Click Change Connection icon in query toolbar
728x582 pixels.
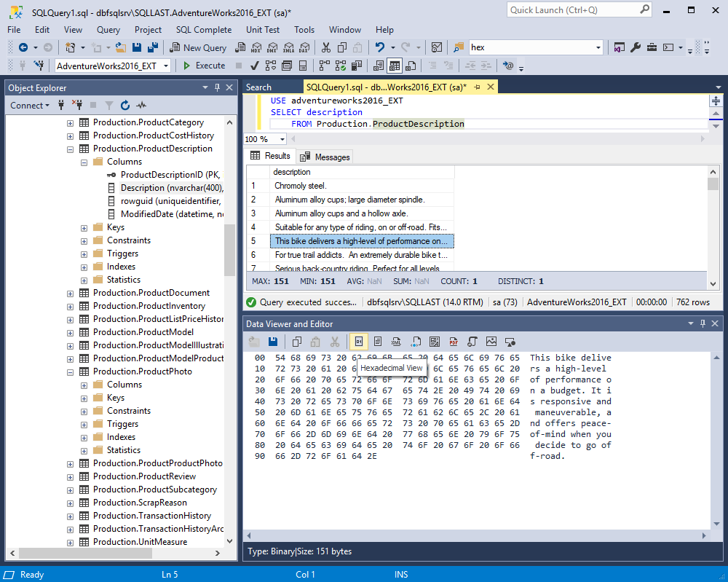pyautogui.click(x=39, y=66)
